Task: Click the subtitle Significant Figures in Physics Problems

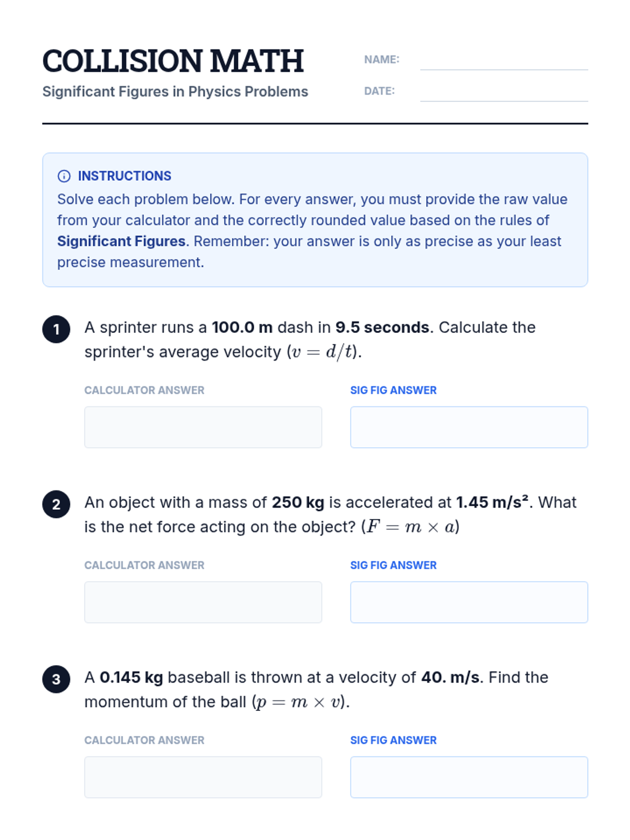Action: point(175,91)
